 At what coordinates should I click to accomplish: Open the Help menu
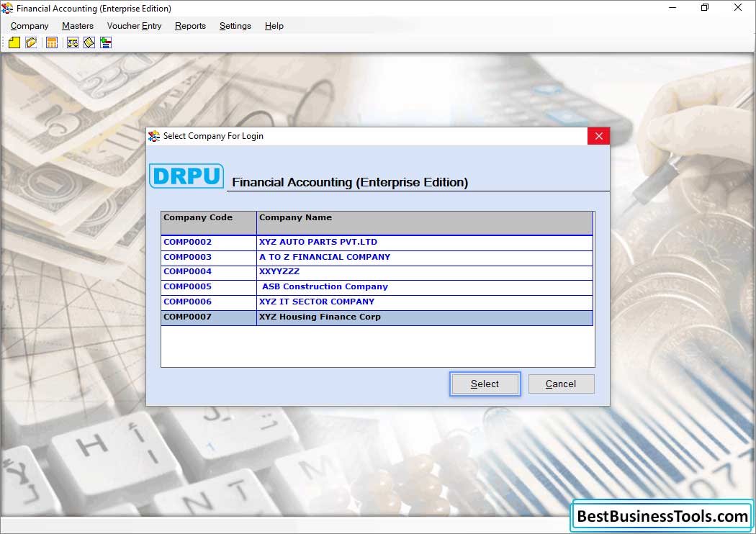274,26
